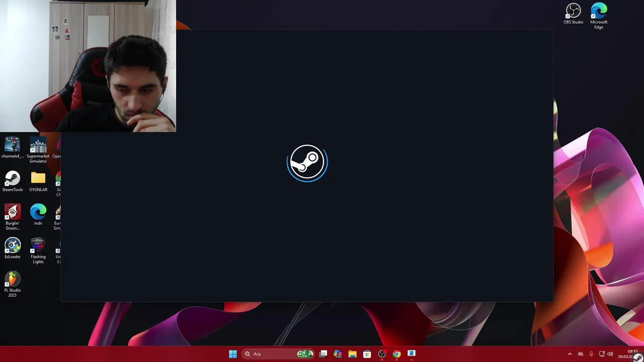Select the channels4 image file on desktop
This screenshot has width=644, height=362.
tap(13, 148)
